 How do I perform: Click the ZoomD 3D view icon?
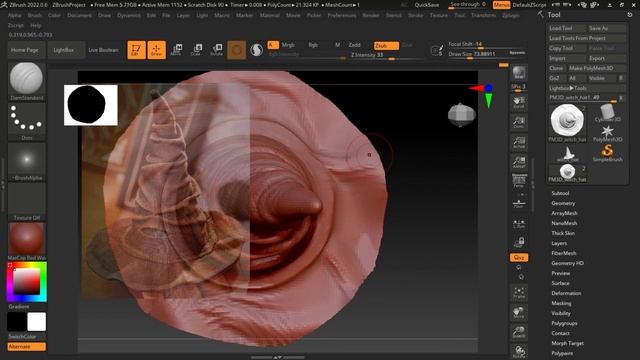519,332
